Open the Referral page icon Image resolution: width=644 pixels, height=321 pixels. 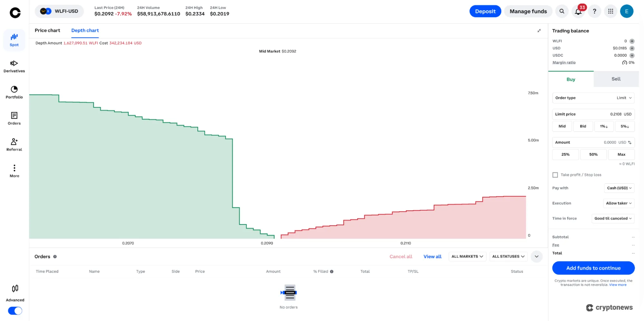[x=14, y=143]
